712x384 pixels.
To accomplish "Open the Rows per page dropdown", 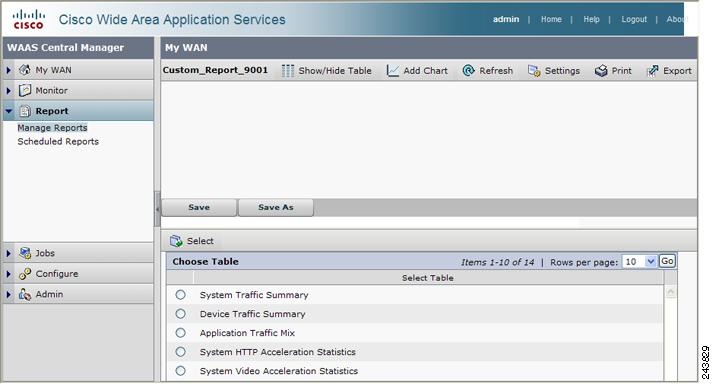I will [639, 261].
